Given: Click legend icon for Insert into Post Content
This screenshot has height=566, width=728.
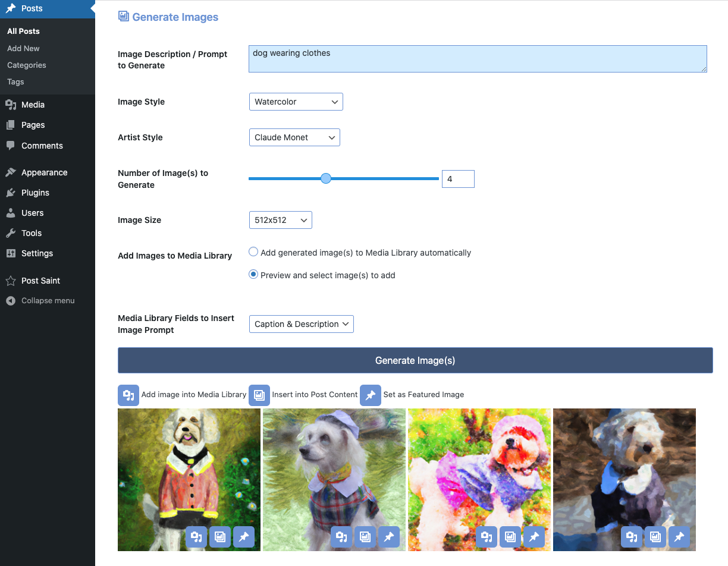Looking at the screenshot, I should [x=259, y=395].
